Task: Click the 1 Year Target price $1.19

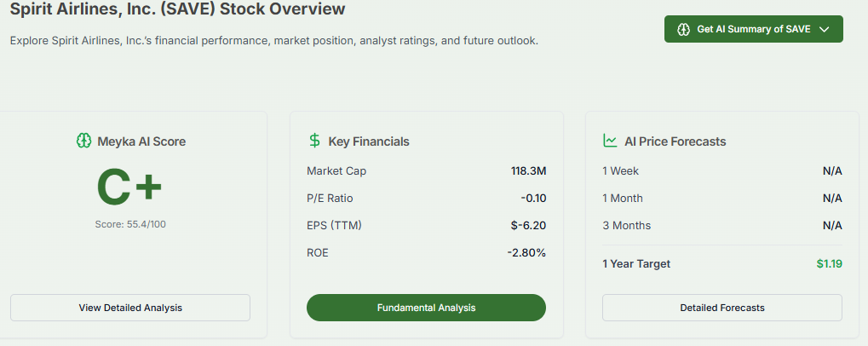Action: point(829,264)
